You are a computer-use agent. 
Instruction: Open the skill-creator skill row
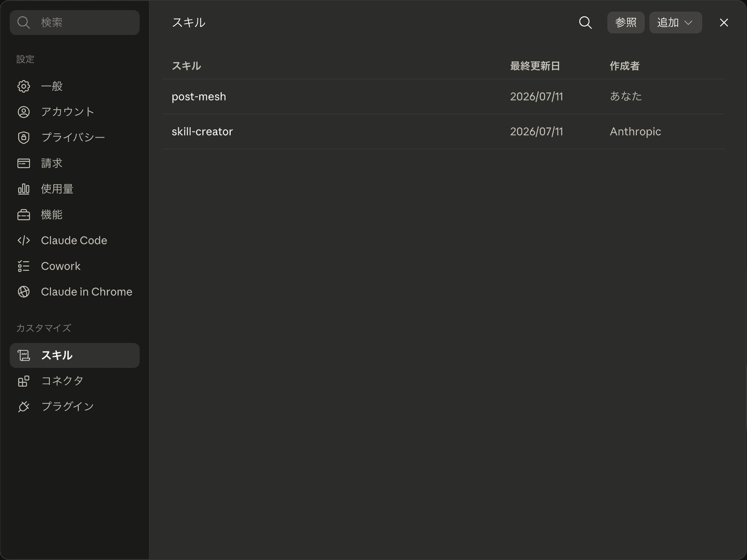point(444,132)
